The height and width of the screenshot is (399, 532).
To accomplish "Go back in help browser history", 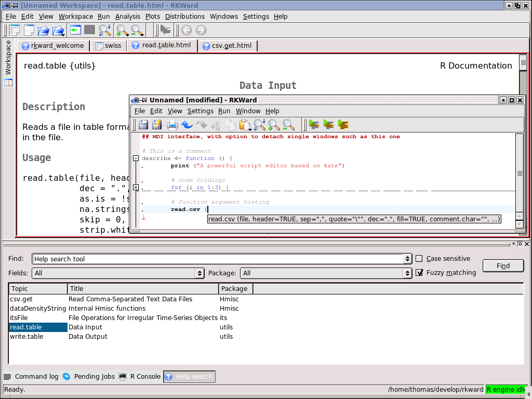I will pyautogui.click(x=187, y=30).
